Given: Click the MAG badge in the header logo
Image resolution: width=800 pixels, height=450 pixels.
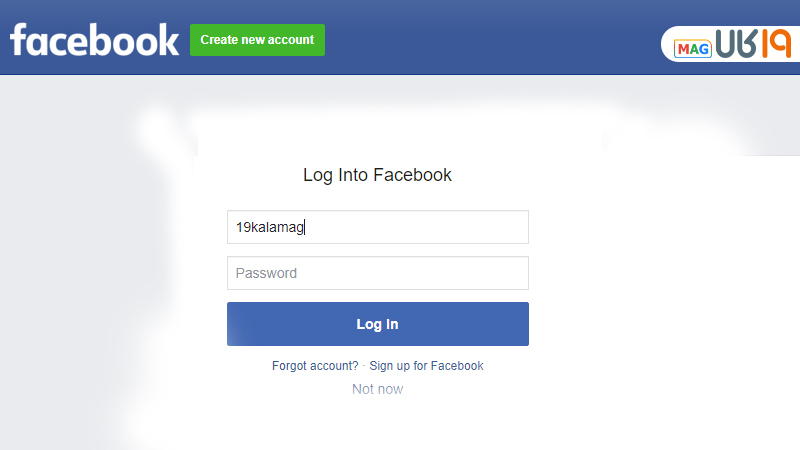Looking at the screenshot, I should 692,48.
